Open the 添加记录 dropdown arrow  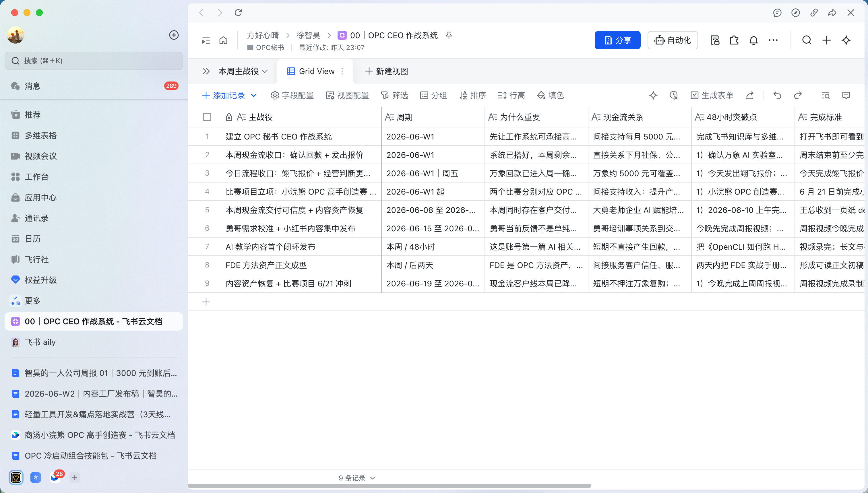254,95
